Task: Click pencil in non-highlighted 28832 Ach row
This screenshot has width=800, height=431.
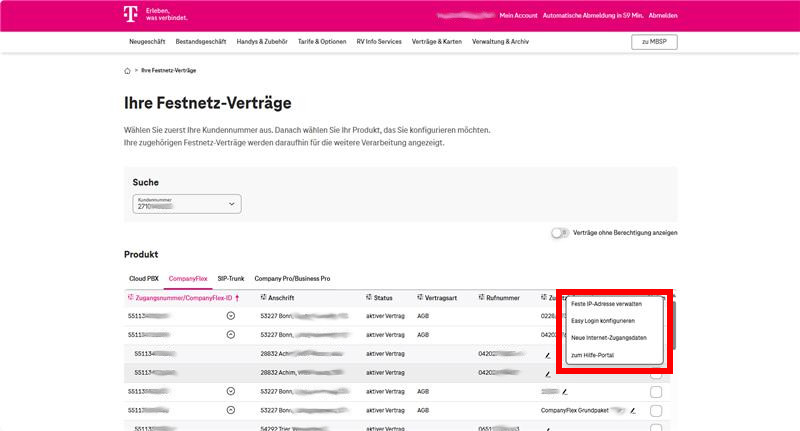Action: pyautogui.click(x=547, y=356)
